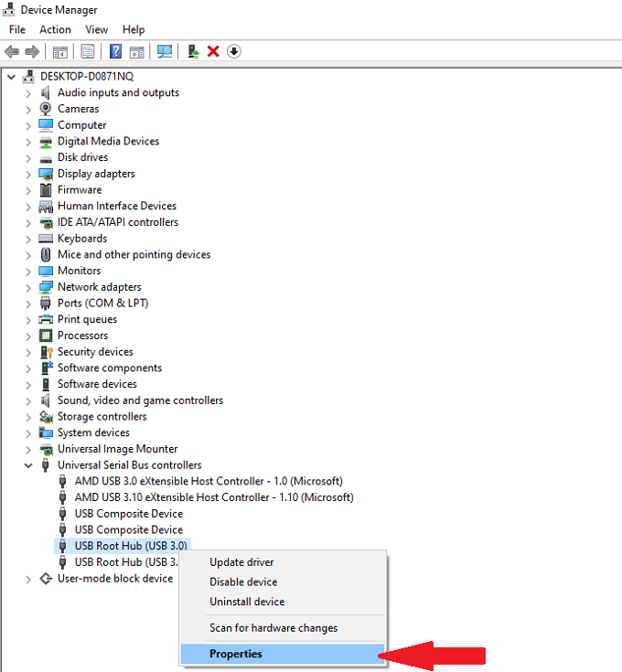Click the Human Interface Devices icon
622x672 pixels.
[x=46, y=206]
